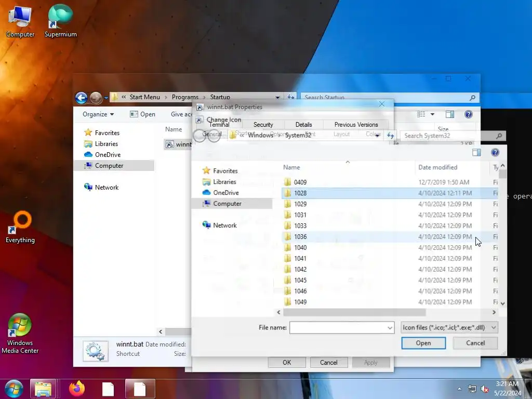Click the vertical scrollbar down arrow in the file list
Screen dimensions: 532x399
[502, 303]
